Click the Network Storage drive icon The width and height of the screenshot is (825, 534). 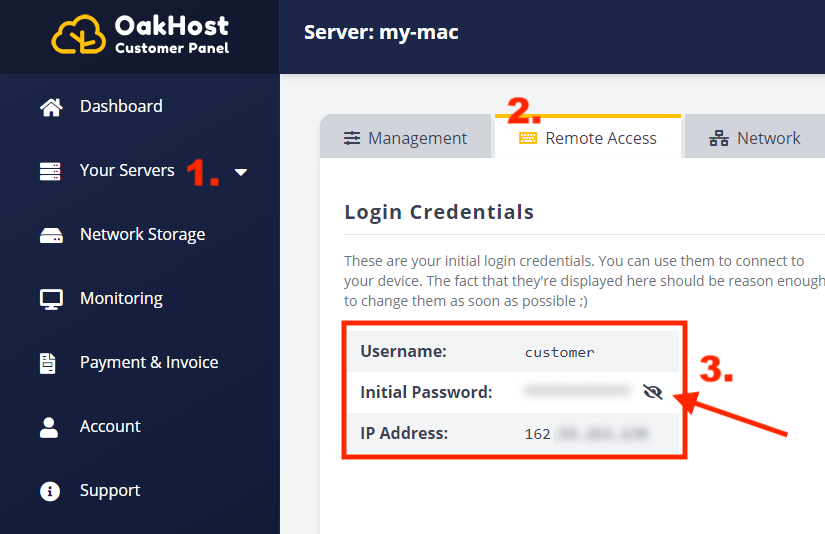click(x=50, y=235)
